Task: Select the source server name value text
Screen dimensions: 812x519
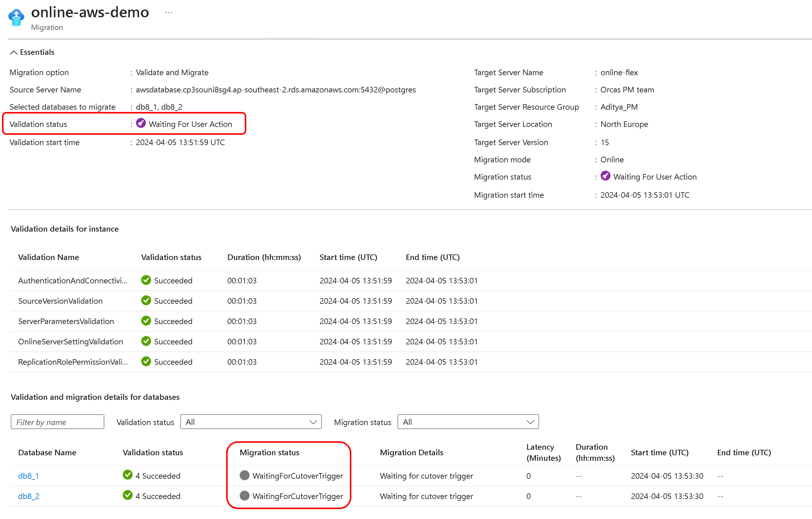Action: click(x=276, y=90)
